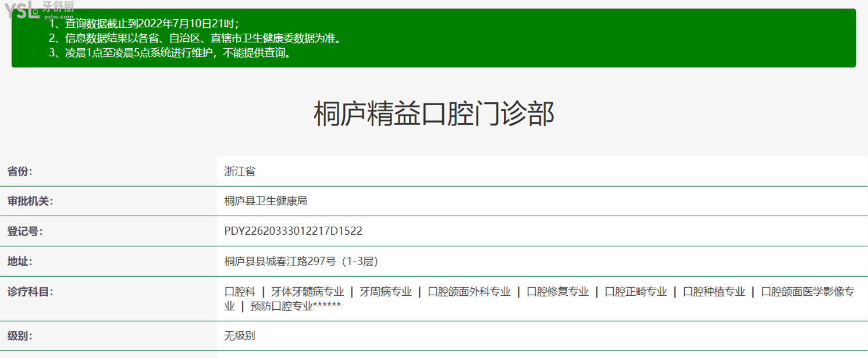This screenshot has width=868, height=358.
Task: Select the 审批机关 label
Action: (30, 201)
